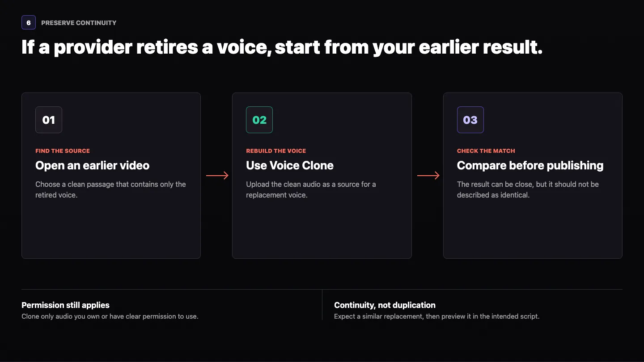This screenshot has width=644, height=362.
Task: Click the result can be close description
Action: pos(528,189)
